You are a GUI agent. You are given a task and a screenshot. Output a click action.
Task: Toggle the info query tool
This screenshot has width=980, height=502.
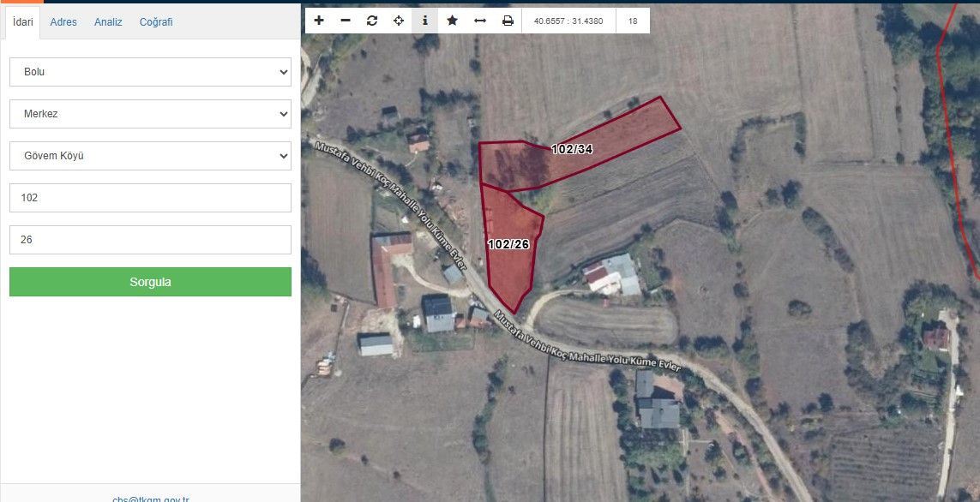coord(425,21)
